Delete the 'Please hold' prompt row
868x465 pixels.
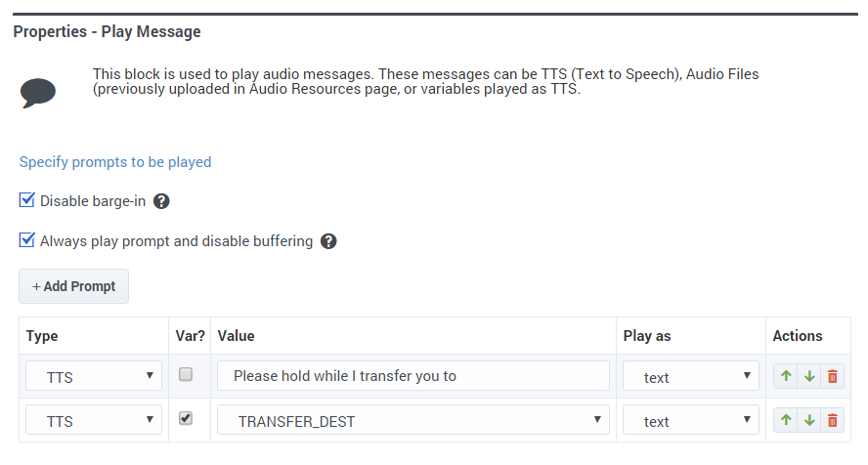(833, 376)
